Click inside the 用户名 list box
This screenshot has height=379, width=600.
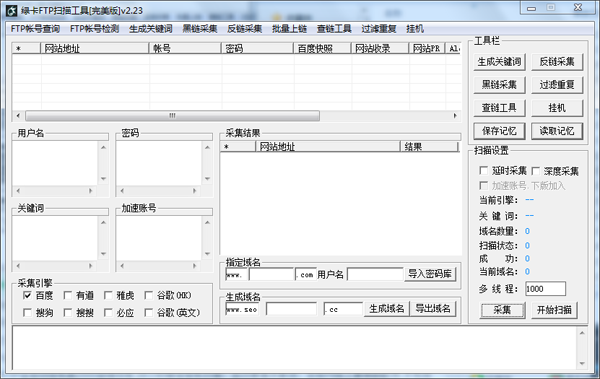[x=55, y=163]
